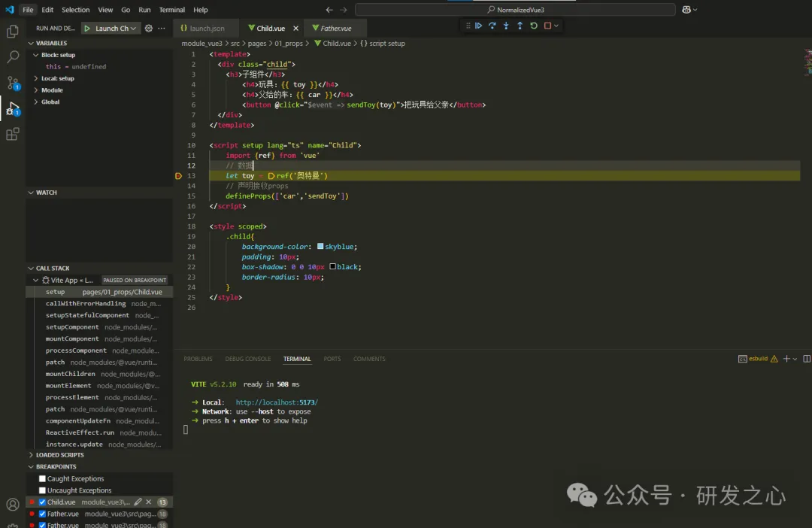
Task: Open launch.json via debug gear icon
Action: tap(149, 29)
